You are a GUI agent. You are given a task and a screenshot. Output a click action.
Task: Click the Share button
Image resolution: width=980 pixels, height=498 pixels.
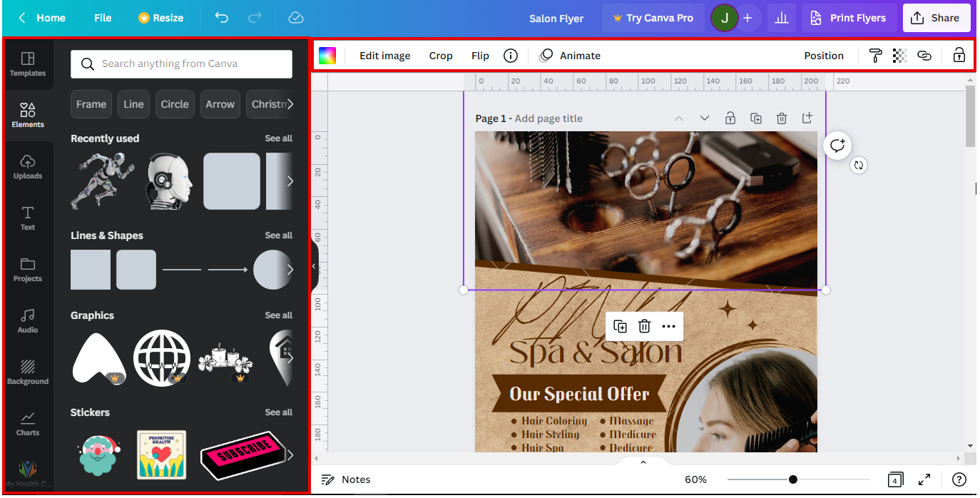click(936, 18)
